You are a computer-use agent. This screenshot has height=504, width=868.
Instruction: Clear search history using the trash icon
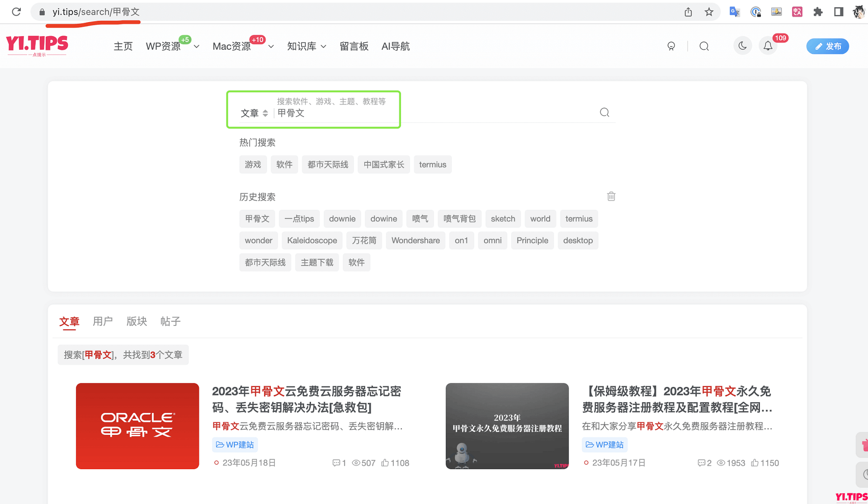point(611,196)
